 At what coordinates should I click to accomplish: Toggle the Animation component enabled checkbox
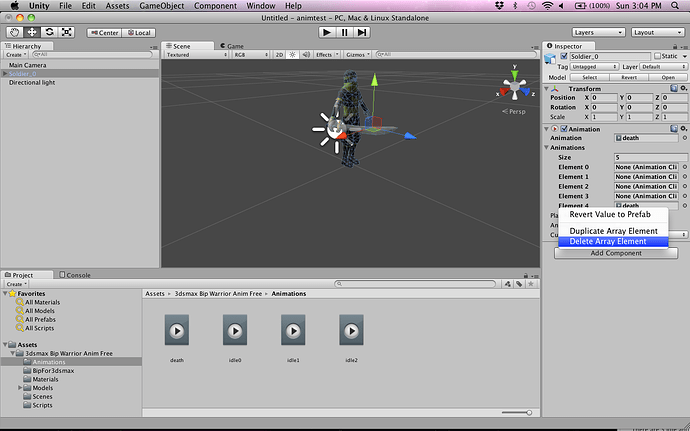click(564, 129)
